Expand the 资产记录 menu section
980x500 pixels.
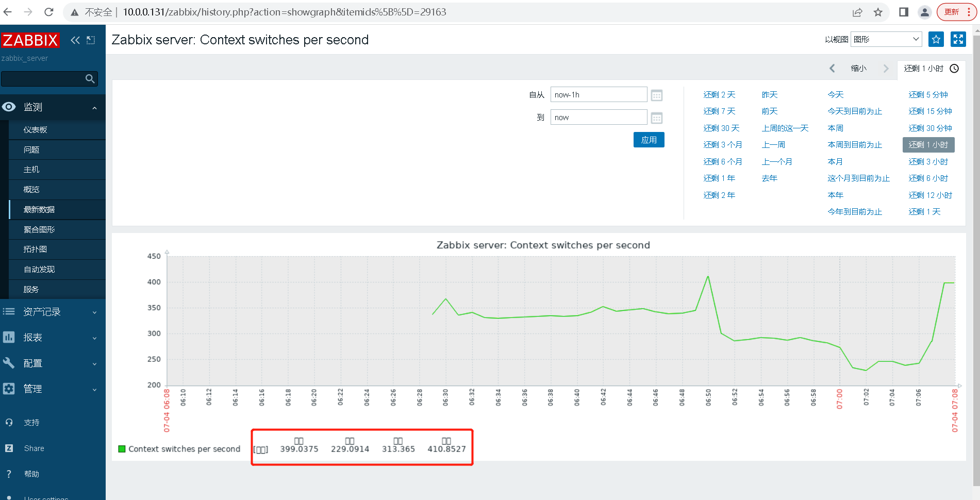coord(53,312)
